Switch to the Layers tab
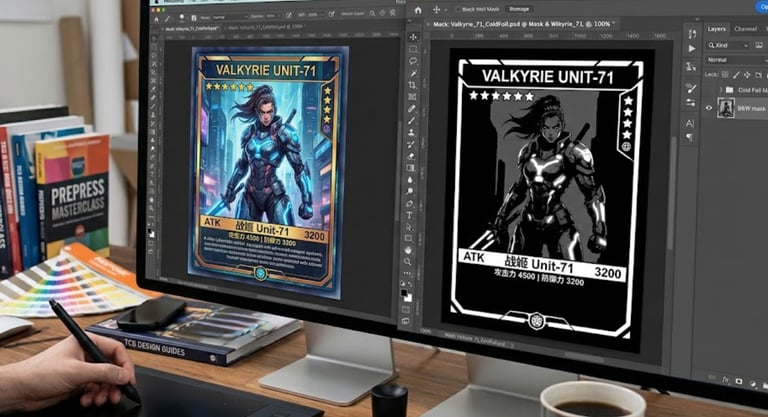The height and width of the screenshot is (417, 768). tap(717, 29)
